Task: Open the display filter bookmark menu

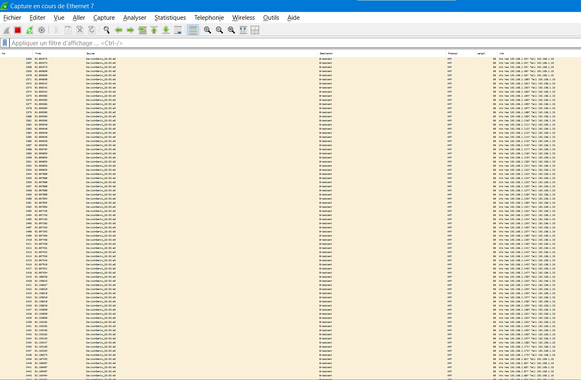Action: (x=5, y=43)
